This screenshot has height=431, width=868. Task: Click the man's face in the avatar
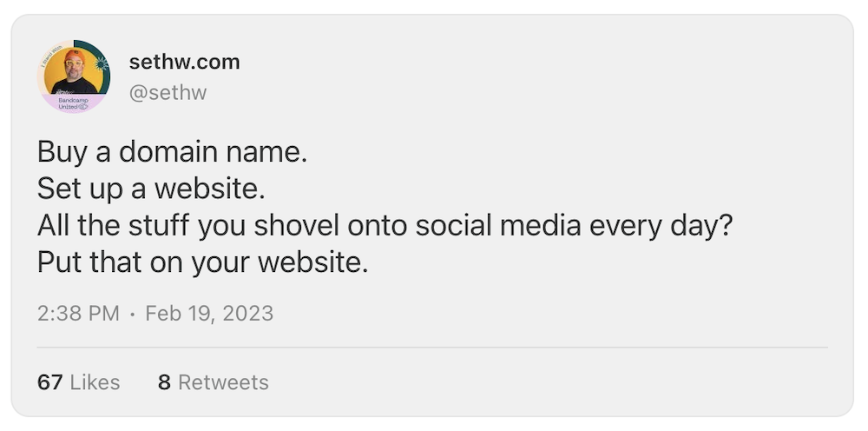pyautogui.click(x=74, y=66)
